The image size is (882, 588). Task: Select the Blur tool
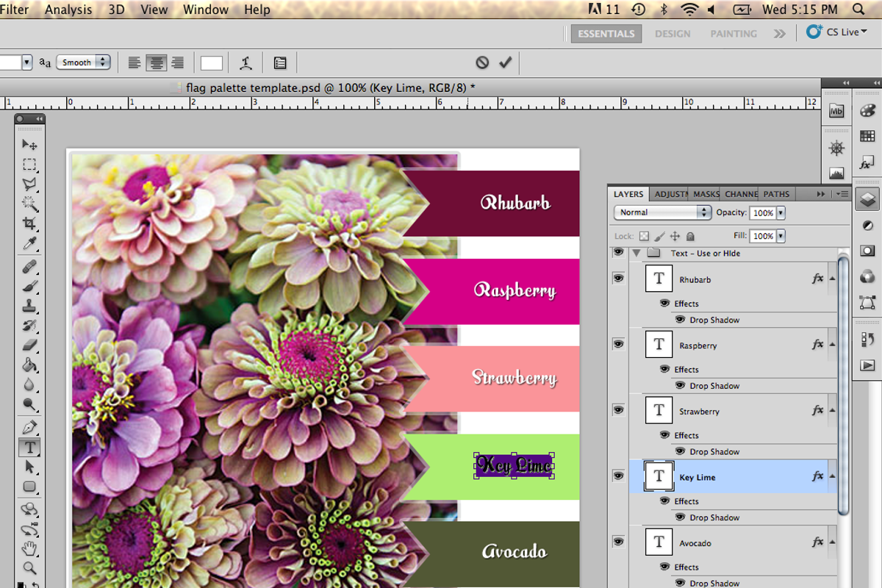(x=30, y=384)
